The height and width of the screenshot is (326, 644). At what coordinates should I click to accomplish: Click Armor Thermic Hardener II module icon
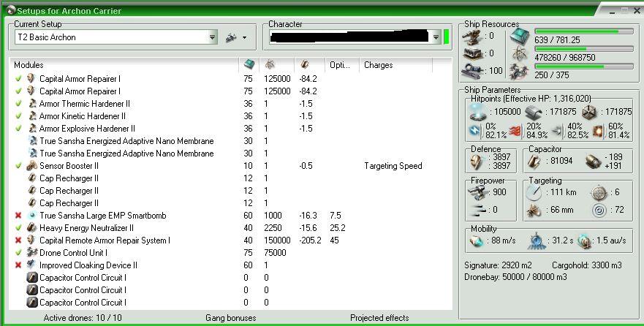click(x=33, y=104)
